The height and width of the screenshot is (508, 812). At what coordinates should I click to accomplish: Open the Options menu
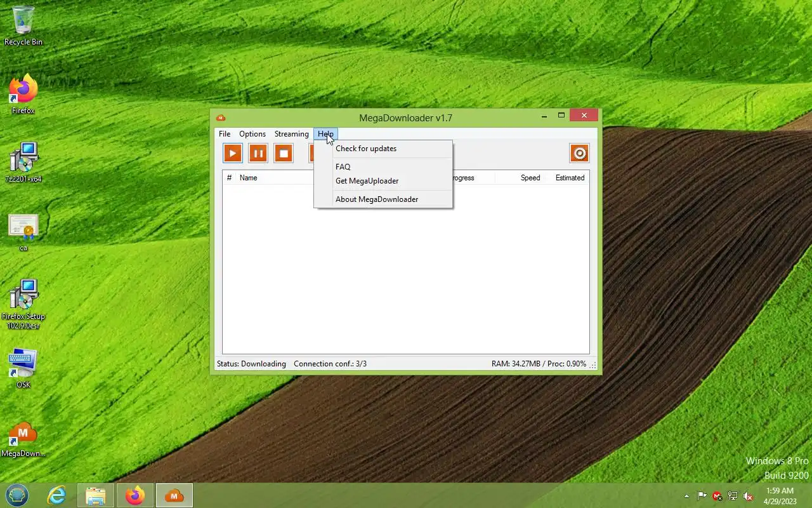coord(252,134)
